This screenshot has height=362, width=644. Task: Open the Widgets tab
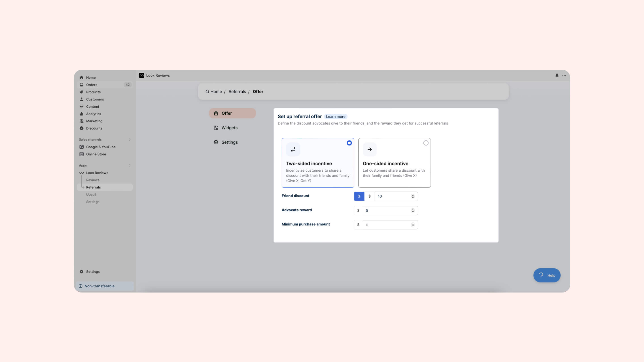pyautogui.click(x=229, y=128)
